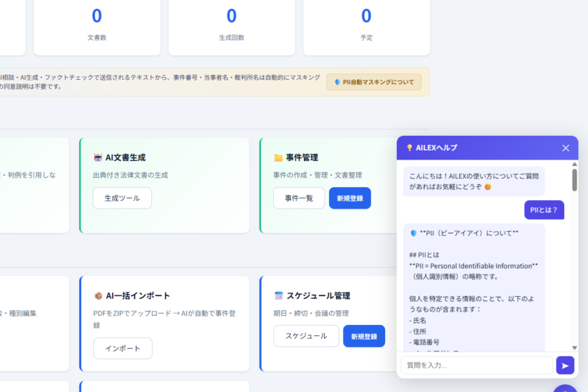Click the package icon beside AI一括インポート
588x392 pixels.
click(x=98, y=296)
